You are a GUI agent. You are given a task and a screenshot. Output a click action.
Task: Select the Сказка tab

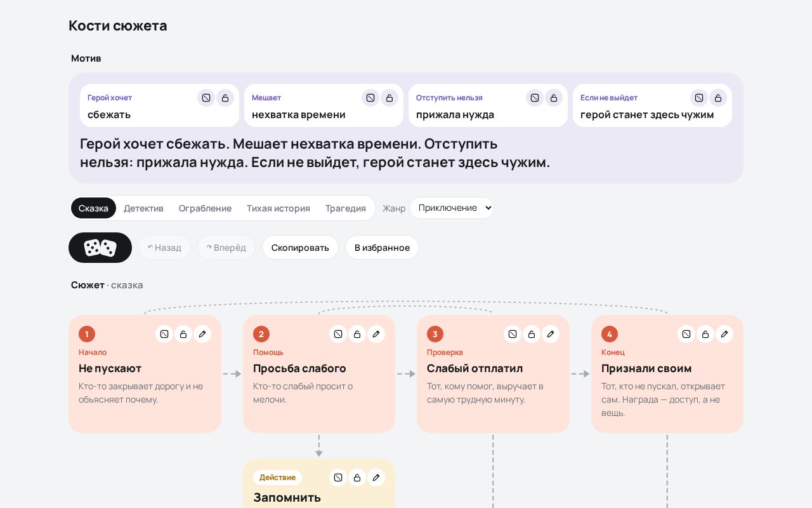click(93, 208)
